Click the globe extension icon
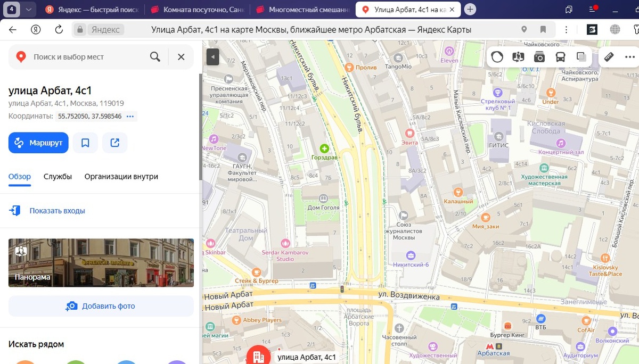Image resolution: width=639 pixels, height=364 pixels. [616, 30]
